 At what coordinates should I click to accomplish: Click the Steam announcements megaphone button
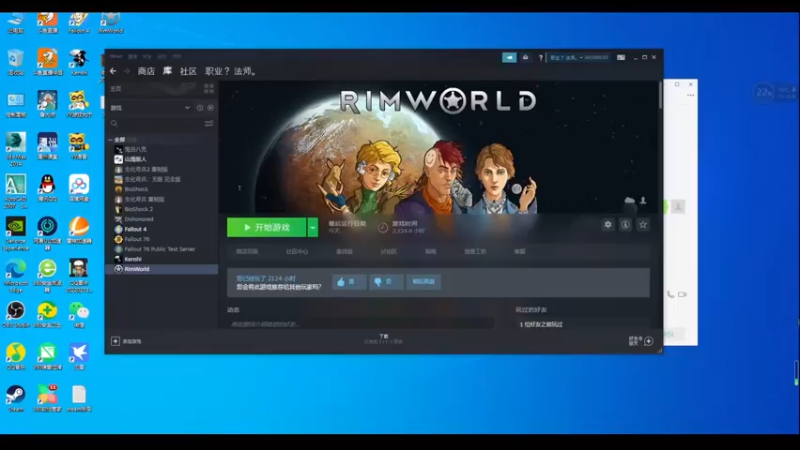coord(509,58)
